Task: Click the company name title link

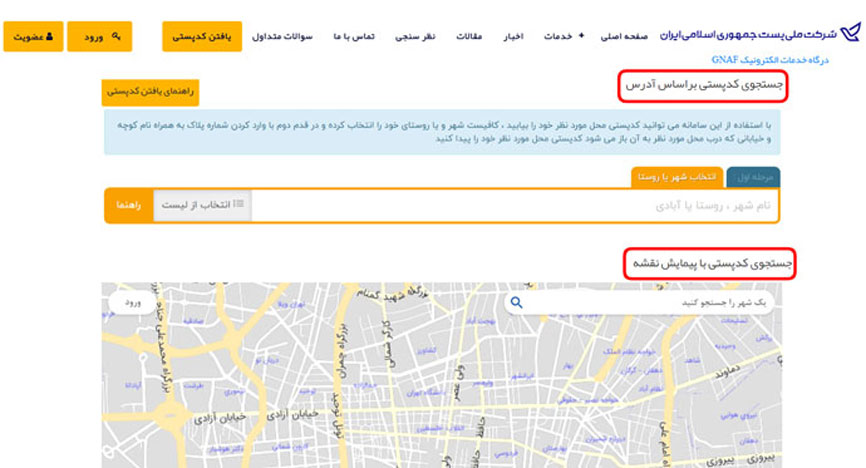Action: coord(748,35)
